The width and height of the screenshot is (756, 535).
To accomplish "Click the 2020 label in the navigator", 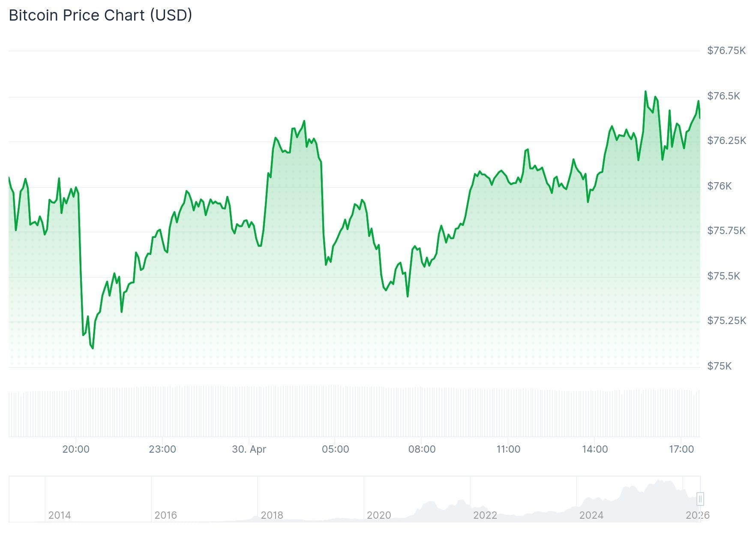I will tap(379, 515).
